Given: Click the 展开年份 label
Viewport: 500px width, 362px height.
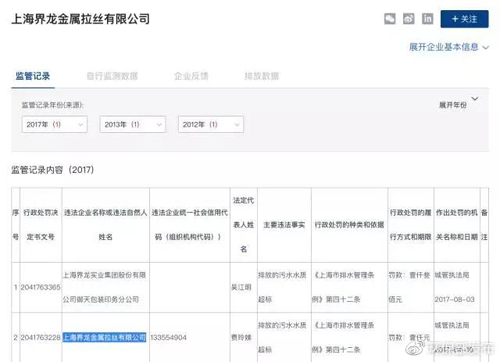Looking at the screenshot, I should click(x=452, y=105).
